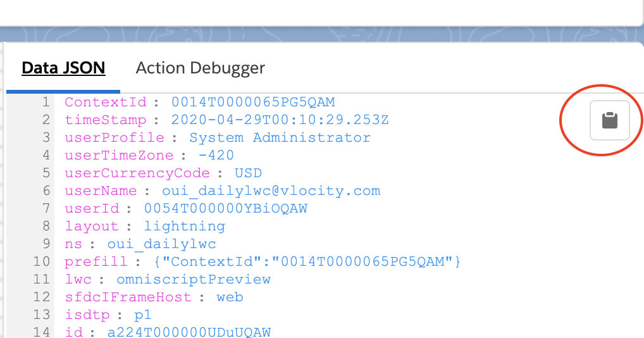Click the prefill JSON object value
The height and width of the screenshot is (338, 644).
pos(307,261)
